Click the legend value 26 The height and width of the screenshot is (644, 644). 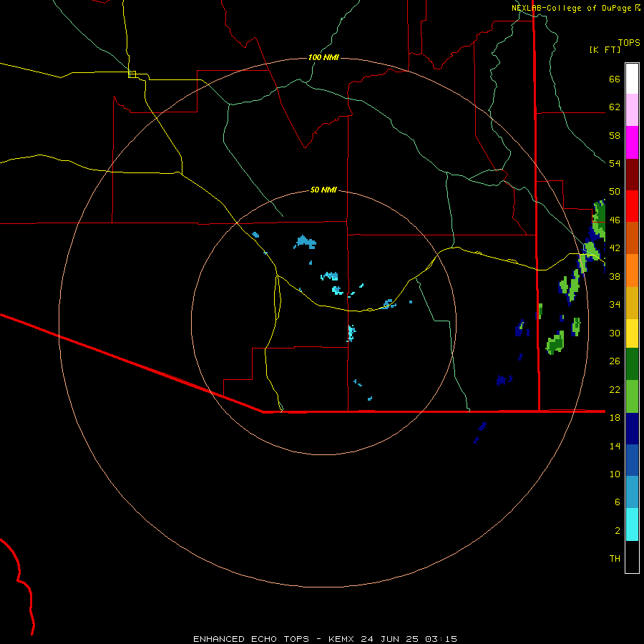[615, 361]
